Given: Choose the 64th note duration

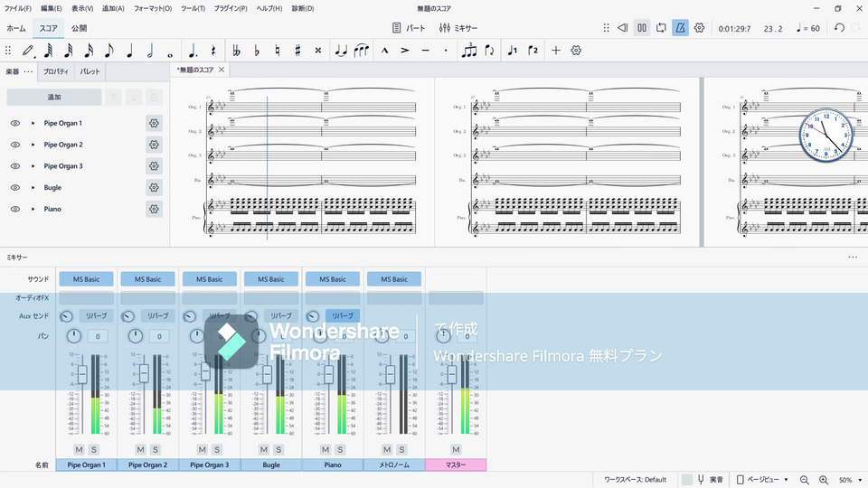Looking at the screenshot, I should pos(48,51).
